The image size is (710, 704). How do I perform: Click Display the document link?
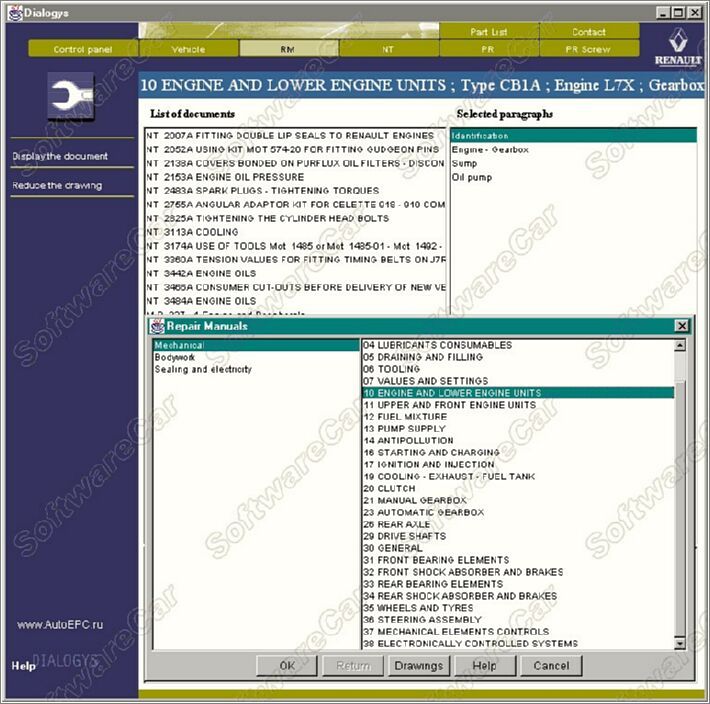(60, 156)
